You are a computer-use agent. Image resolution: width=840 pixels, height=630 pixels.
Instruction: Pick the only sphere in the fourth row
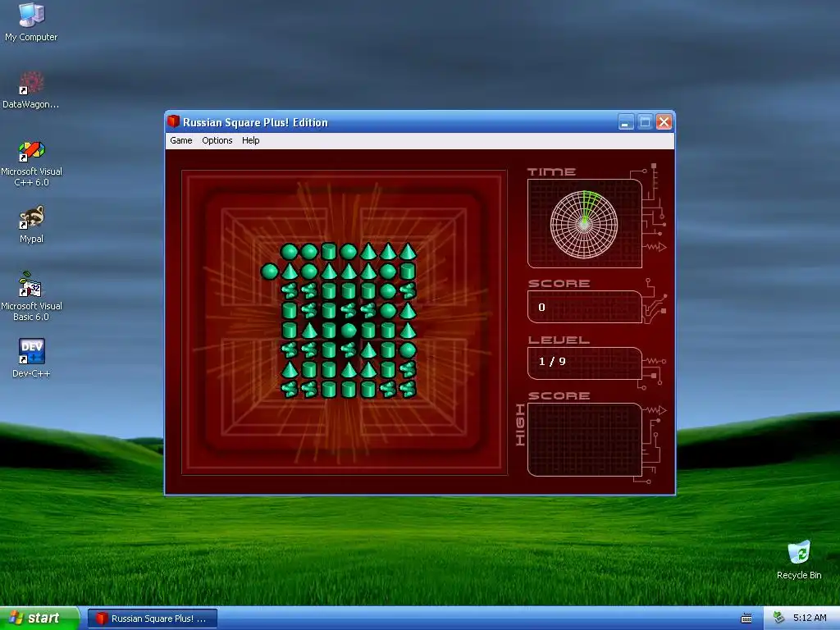click(388, 311)
